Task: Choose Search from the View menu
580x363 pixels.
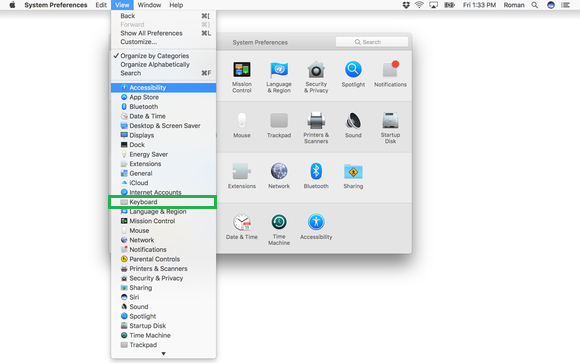Action: point(163,73)
